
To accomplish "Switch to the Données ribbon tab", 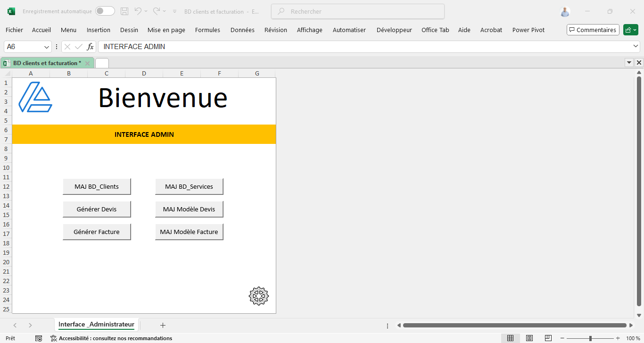I will point(242,30).
